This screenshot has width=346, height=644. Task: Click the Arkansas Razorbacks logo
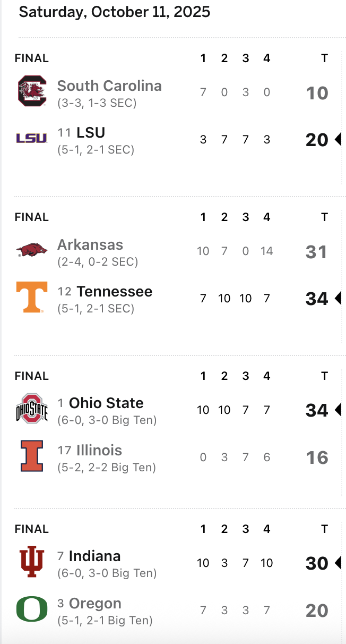(x=32, y=250)
